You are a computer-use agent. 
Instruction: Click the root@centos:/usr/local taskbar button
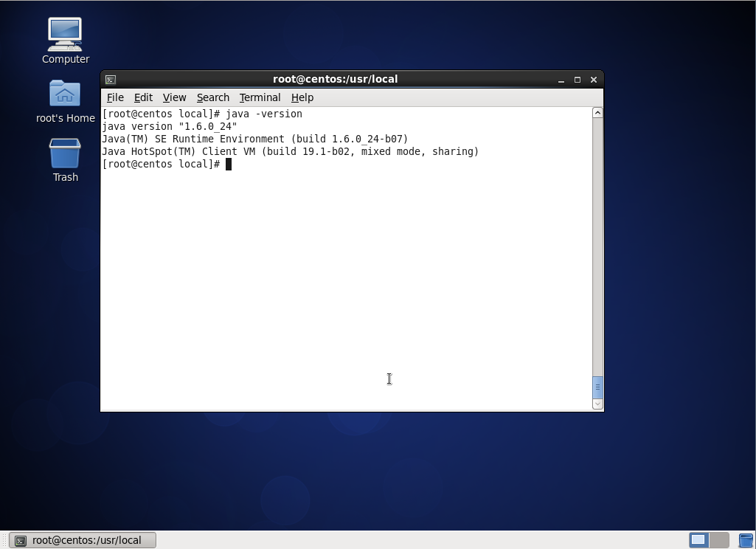(x=83, y=540)
